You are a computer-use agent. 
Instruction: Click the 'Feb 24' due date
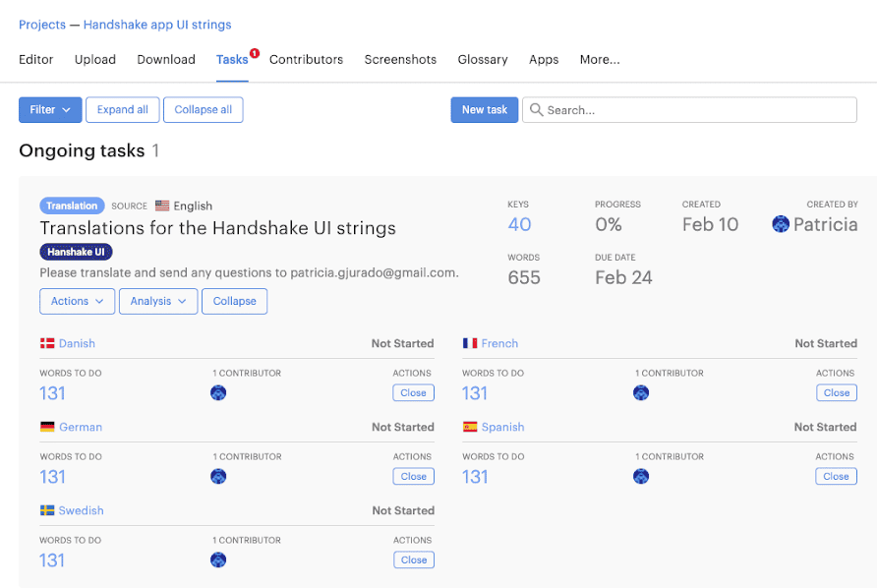(623, 277)
